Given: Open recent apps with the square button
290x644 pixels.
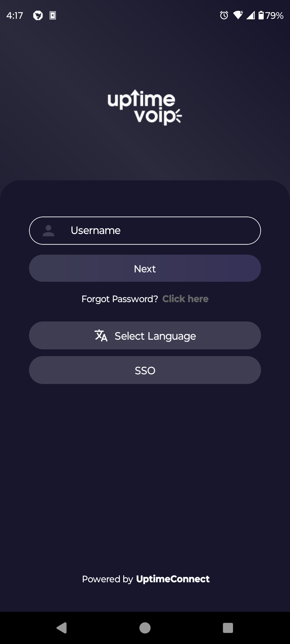Looking at the screenshot, I should [228, 628].
